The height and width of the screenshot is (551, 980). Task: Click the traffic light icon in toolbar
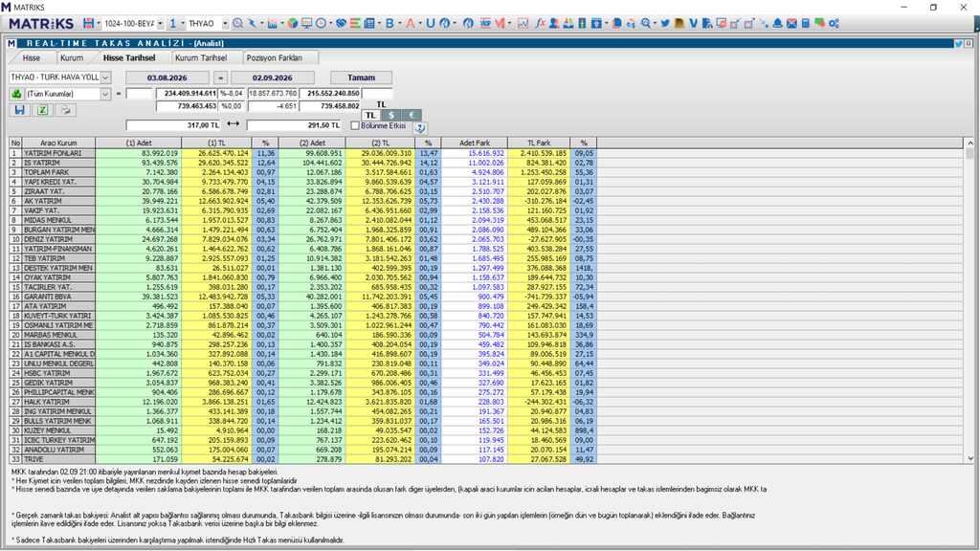tap(582, 23)
